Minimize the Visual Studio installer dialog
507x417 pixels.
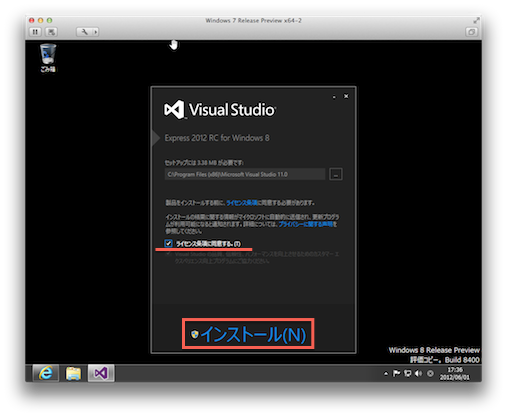point(334,97)
